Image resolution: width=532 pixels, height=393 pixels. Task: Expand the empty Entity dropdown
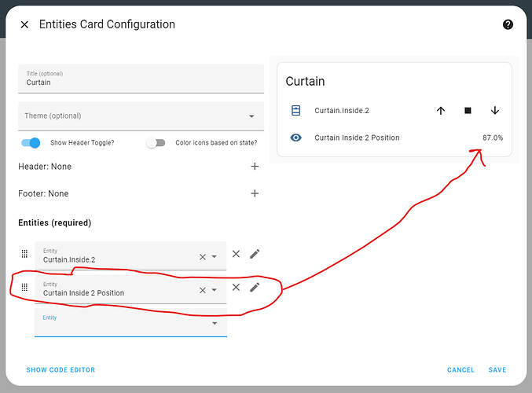pos(130,323)
